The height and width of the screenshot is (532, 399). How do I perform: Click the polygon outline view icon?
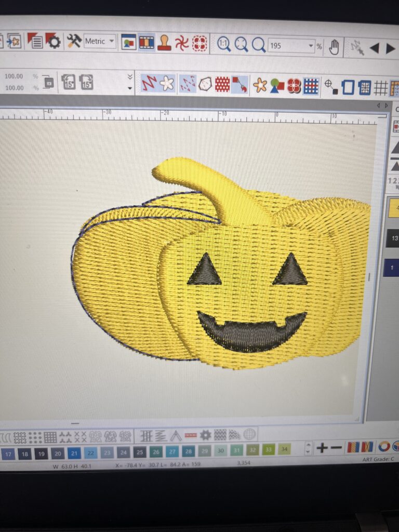pyautogui.click(x=205, y=84)
